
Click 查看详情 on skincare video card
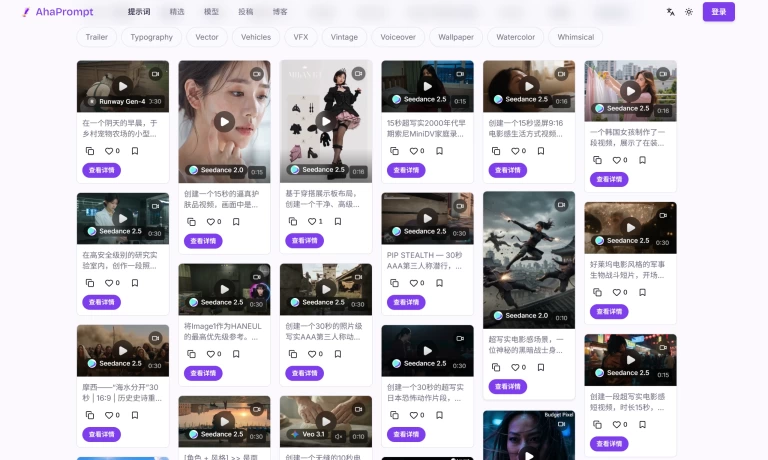pos(203,241)
